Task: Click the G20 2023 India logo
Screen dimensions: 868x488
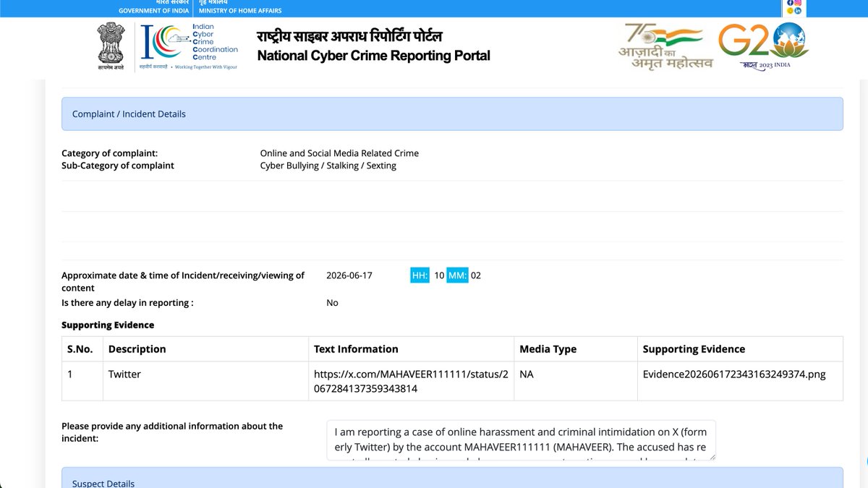Action: [x=764, y=46]
